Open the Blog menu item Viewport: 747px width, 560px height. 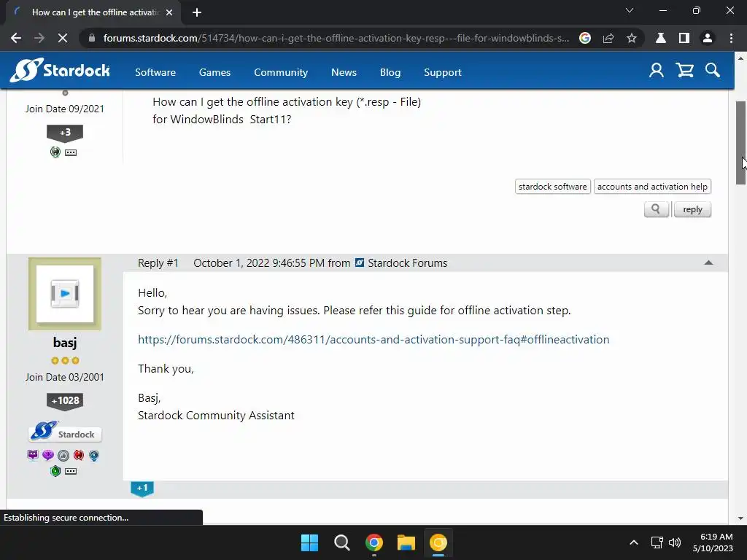tap(390, 72)
